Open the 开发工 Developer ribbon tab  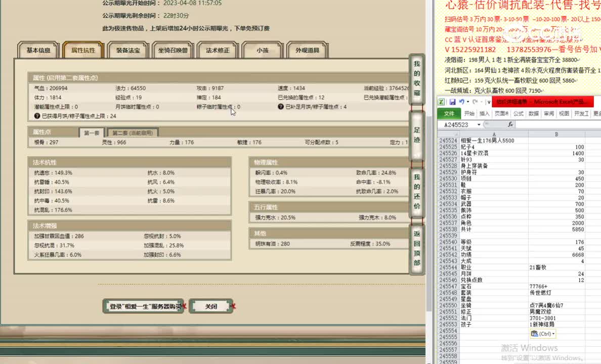[581, 113]
